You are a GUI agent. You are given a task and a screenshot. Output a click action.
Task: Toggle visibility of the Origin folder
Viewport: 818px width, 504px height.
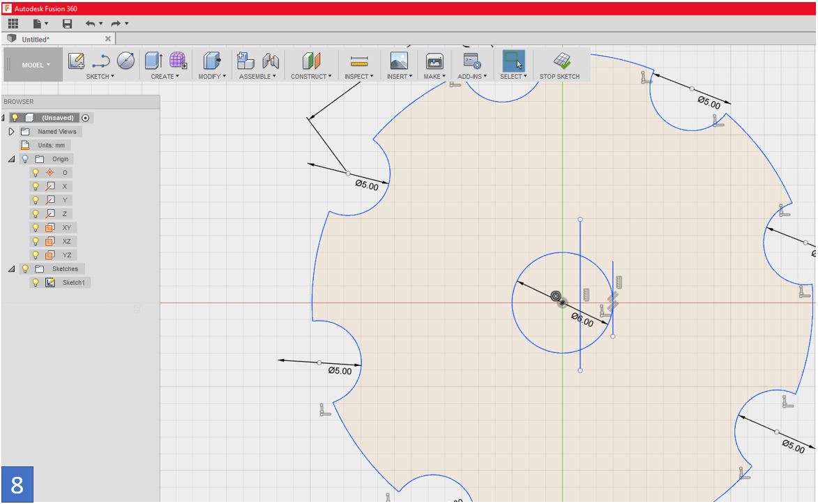(x=25, y=159)
